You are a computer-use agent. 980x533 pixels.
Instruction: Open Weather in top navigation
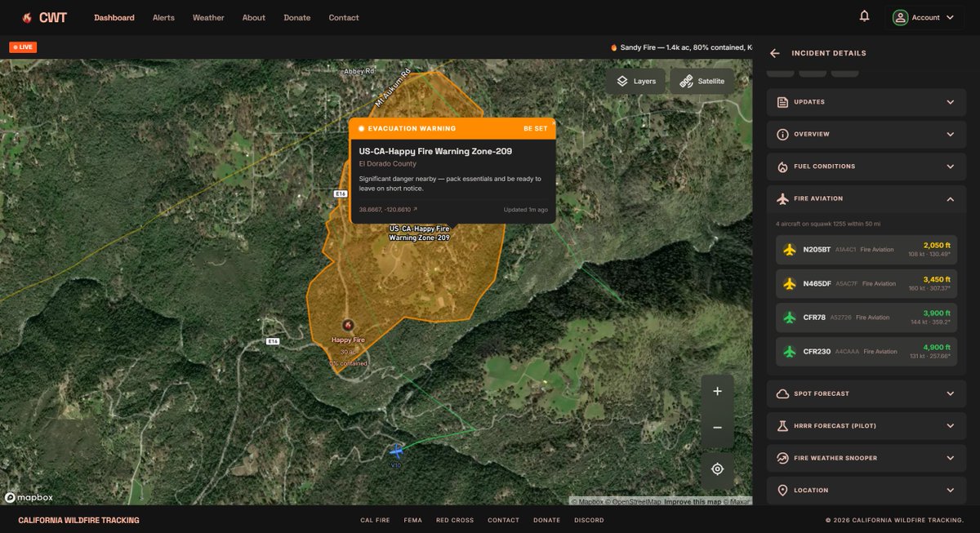click(x=208, y=18)
